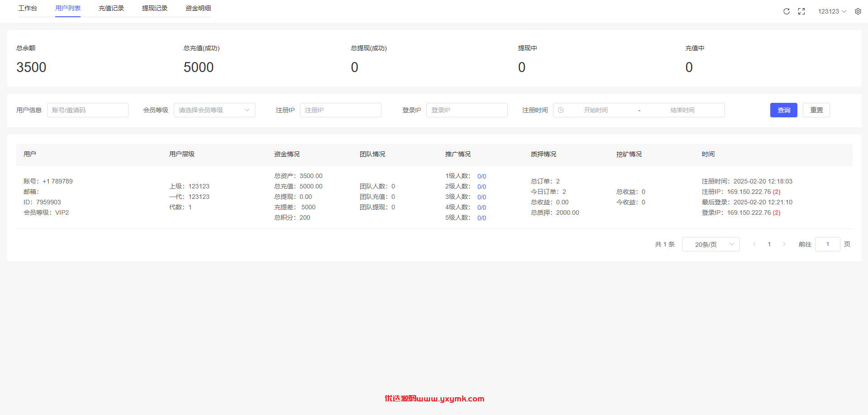868x415 pixels.
Task: Click the 今日订单: 2 text
Action: [x=548, y=192]
